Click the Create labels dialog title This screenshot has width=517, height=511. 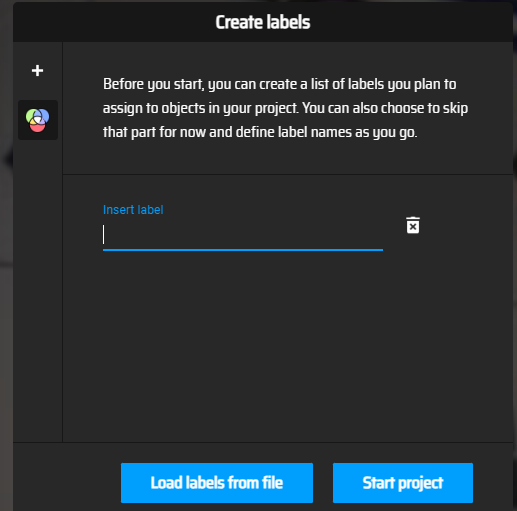(x=263, y=22)
